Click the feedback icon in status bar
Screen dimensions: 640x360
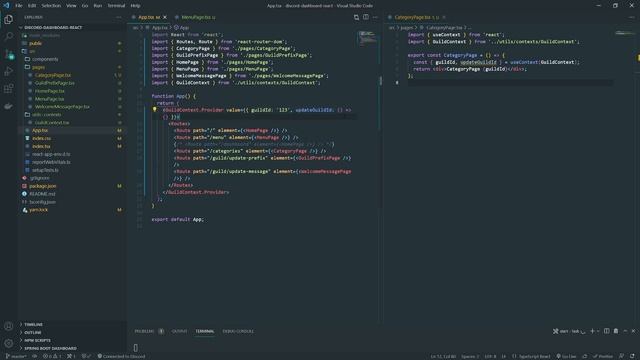coord(621,356)
